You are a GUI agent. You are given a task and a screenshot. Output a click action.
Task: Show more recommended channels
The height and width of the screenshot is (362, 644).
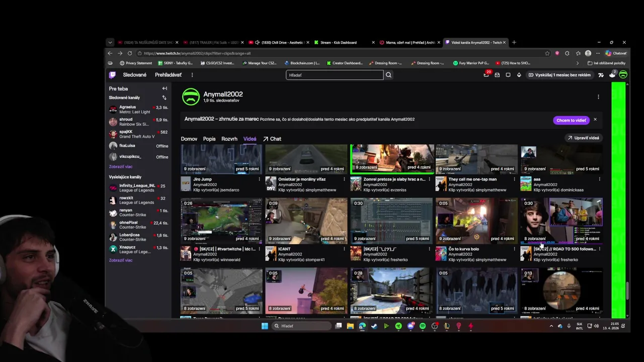(121, 260)
